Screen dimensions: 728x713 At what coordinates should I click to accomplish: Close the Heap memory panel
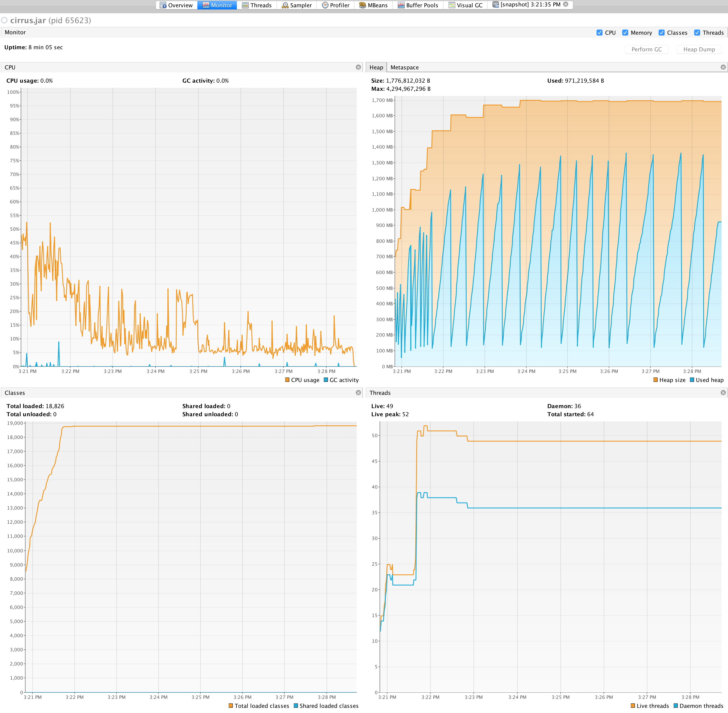click(x=723, y=67)
